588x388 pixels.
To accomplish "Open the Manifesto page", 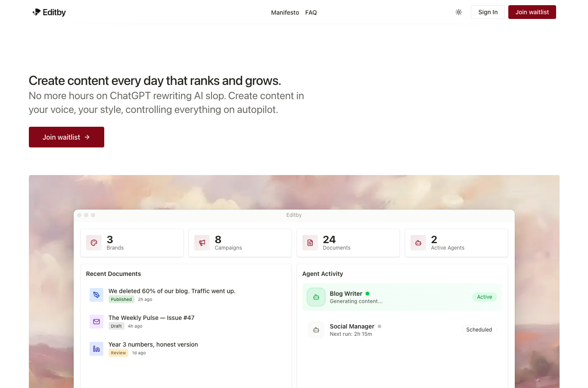I will click(x=285, y=13).
